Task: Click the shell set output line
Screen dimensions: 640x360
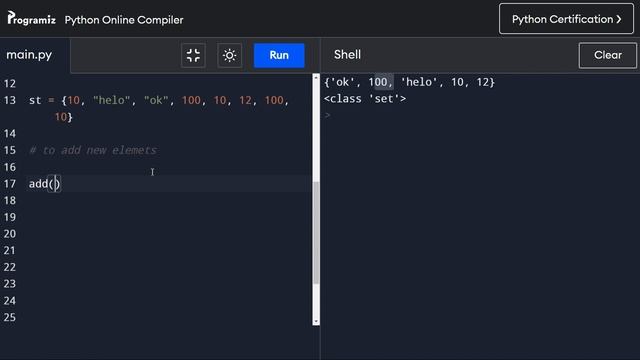Action: point(409,82)
